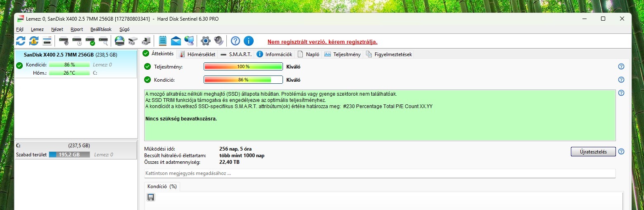
Task: Click the refresh with warning triangle icon
Action: (34, 41)
